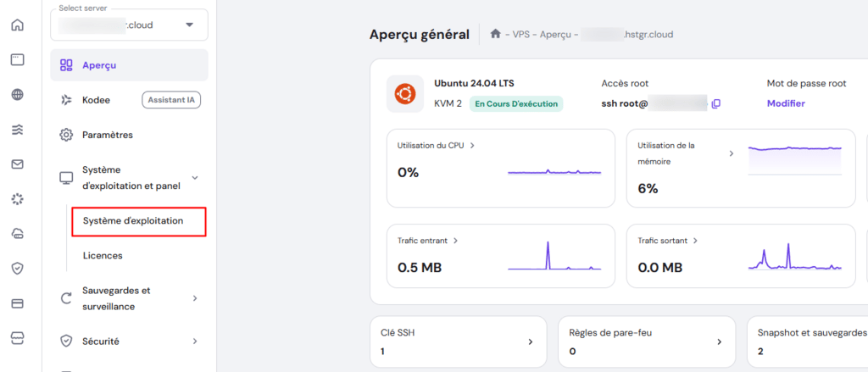This screenshot has width=868, height=372.
Task: Open Utilisation du CPU details
Action: [472, 146]
